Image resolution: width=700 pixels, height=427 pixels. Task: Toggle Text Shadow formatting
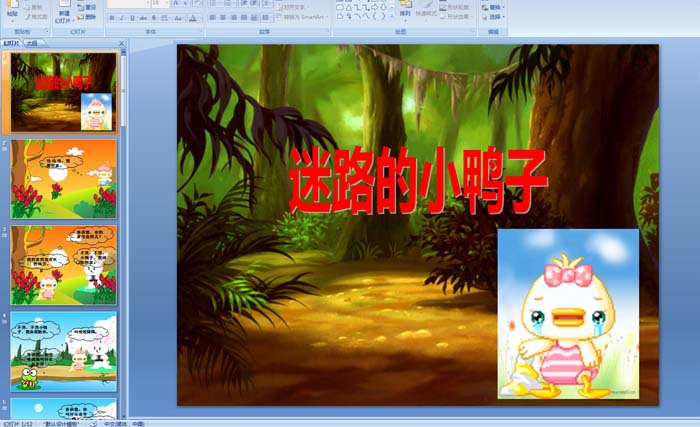pos(154,18)
